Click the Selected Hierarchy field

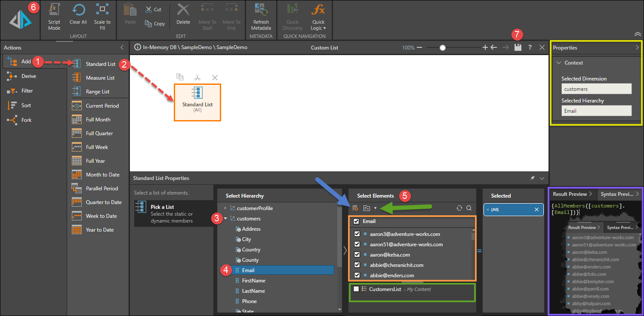pos(597,111)
